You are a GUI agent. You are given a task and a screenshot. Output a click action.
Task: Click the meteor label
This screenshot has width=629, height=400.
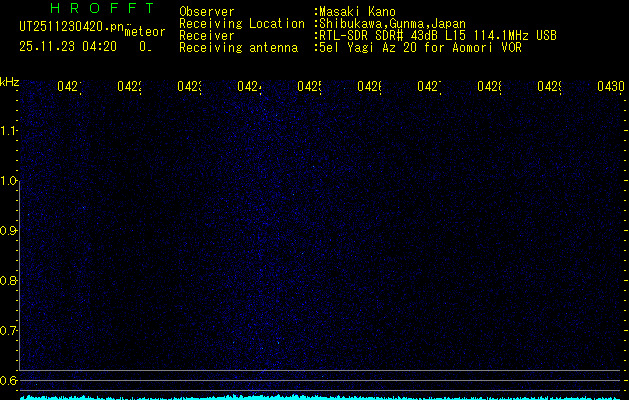pos(145,32)
